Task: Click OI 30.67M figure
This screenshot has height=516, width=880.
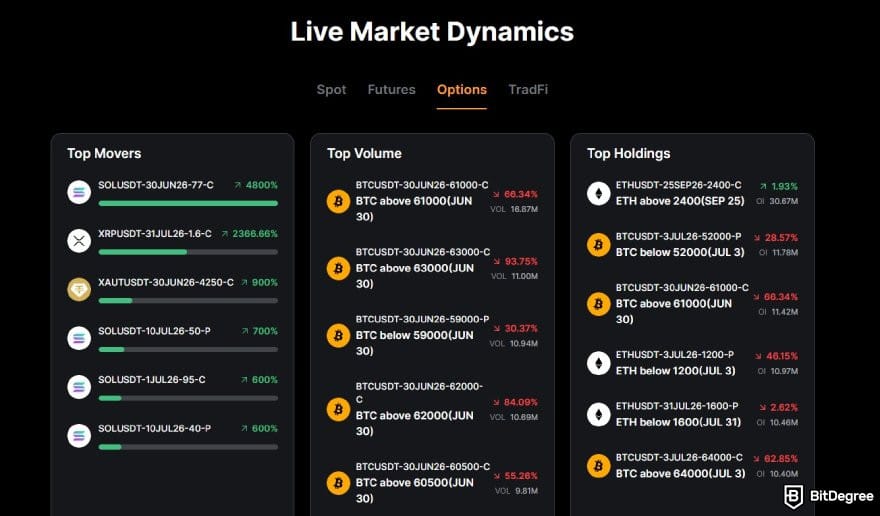Action: coord(777,201)
